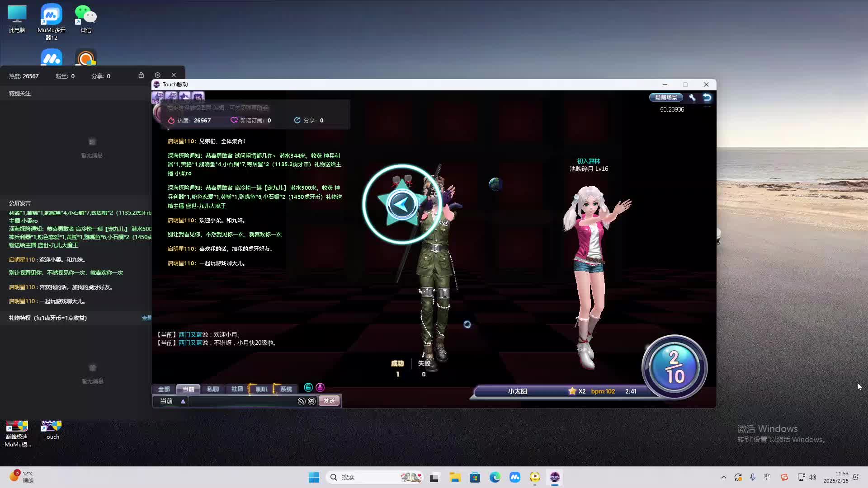868x488 pixels.
Task: Open the wrench settings icon in game
Action: 692,98
